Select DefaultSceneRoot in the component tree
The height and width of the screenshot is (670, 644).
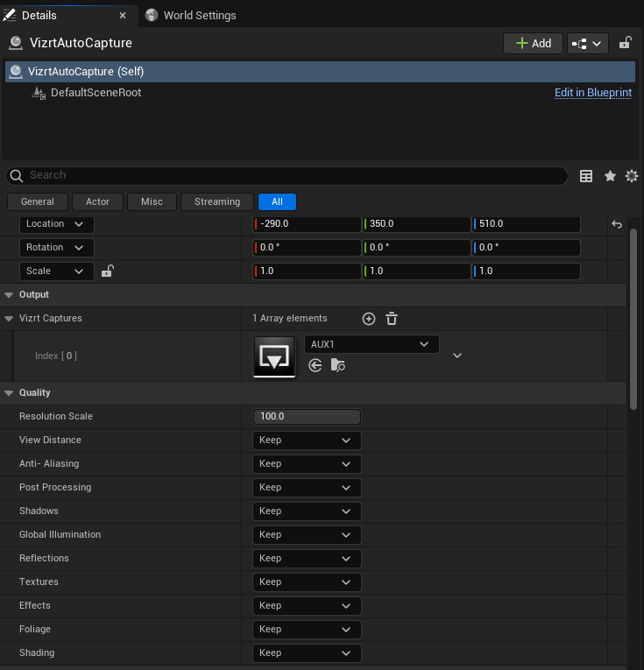(x=96, y=93)
